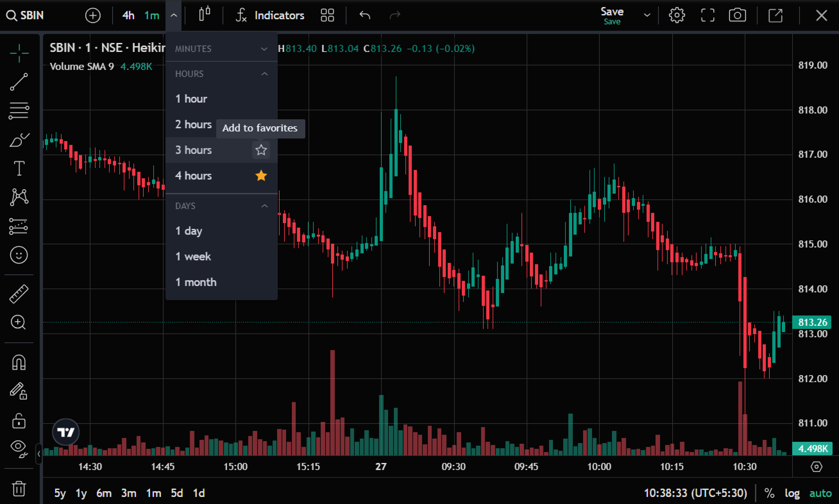Open the emoji icons tool
The width and height of the screenshot is (839, 504).
[19, 255]
